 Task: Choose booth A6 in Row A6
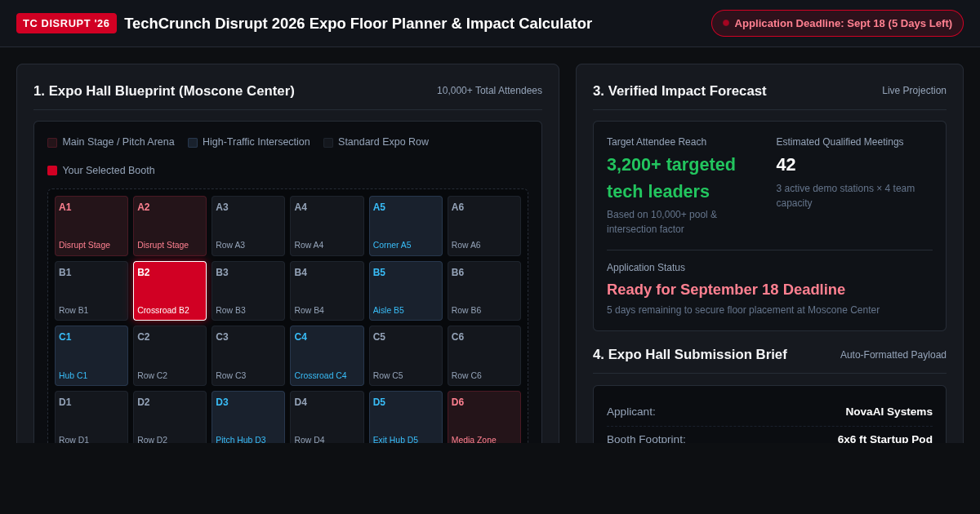pos(484,226)
